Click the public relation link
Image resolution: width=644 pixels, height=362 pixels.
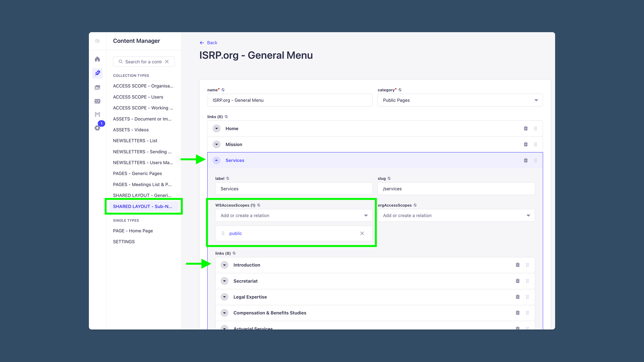coord(235,234)
